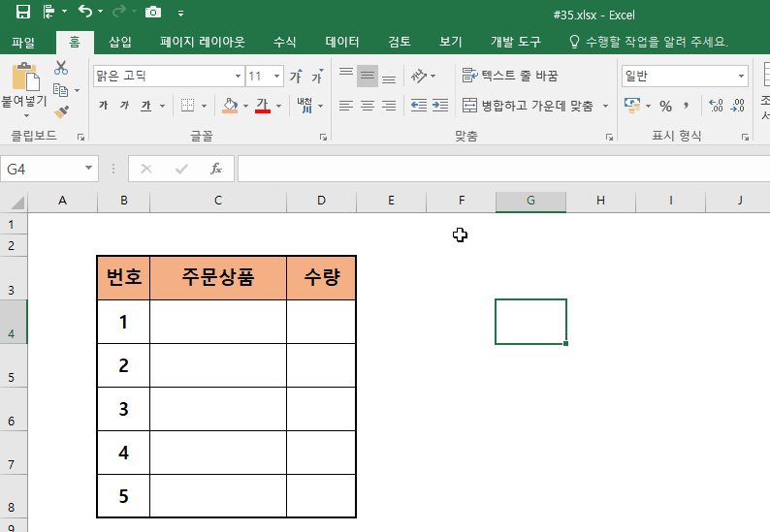
Task: Apply the fill color bucket
Action: click(x=230, y=105)
